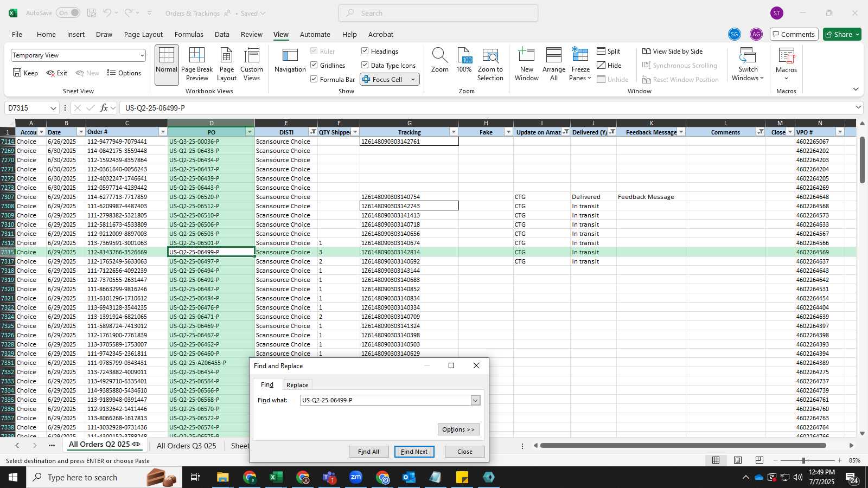Toggle Data Type Icons checkbox
The height and width of the screenshot is (488, 868).
pos(365,65)
